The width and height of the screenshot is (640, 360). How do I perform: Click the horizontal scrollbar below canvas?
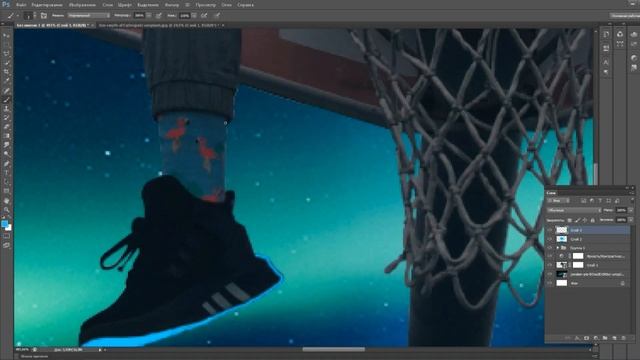[x=333, y=349]
